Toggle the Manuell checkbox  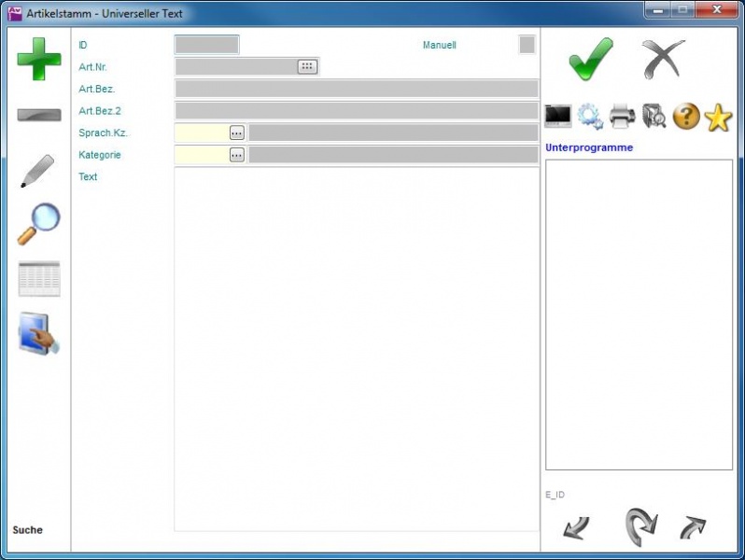(527, 45)
